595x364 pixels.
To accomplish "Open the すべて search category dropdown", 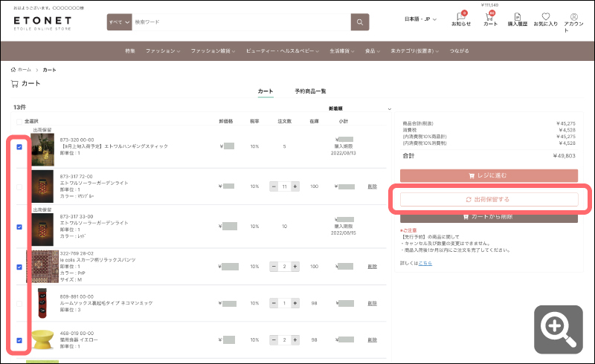I will 119,22.
